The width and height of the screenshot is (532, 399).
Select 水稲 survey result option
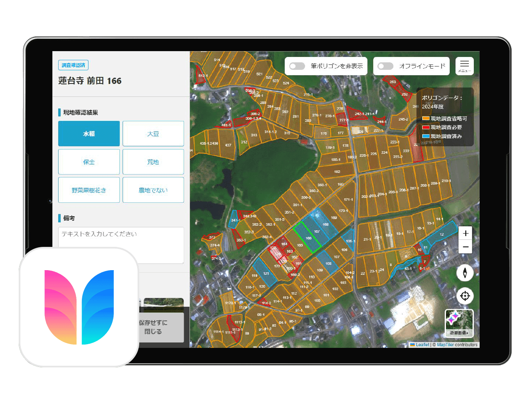[89, 133]
